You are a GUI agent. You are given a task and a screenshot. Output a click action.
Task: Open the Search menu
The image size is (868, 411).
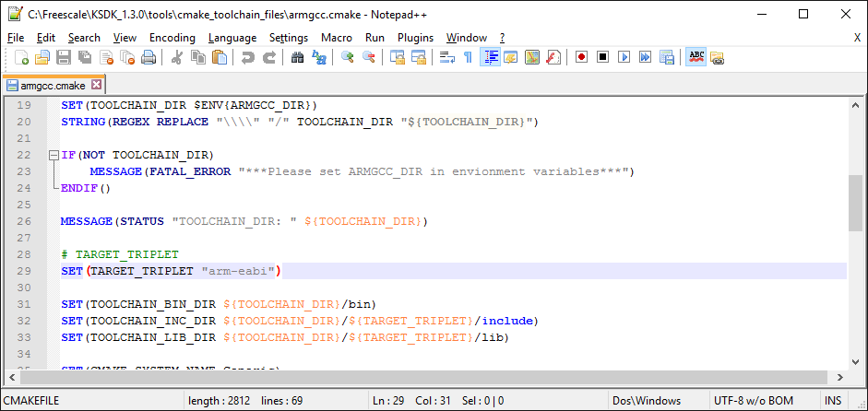pos(84,38)
